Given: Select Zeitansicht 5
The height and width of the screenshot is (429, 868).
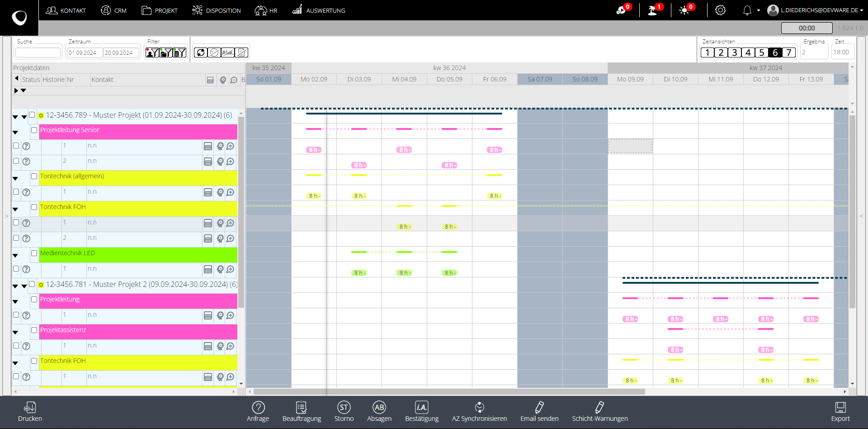Looking at the screenshot, I should tap(762, 52).
